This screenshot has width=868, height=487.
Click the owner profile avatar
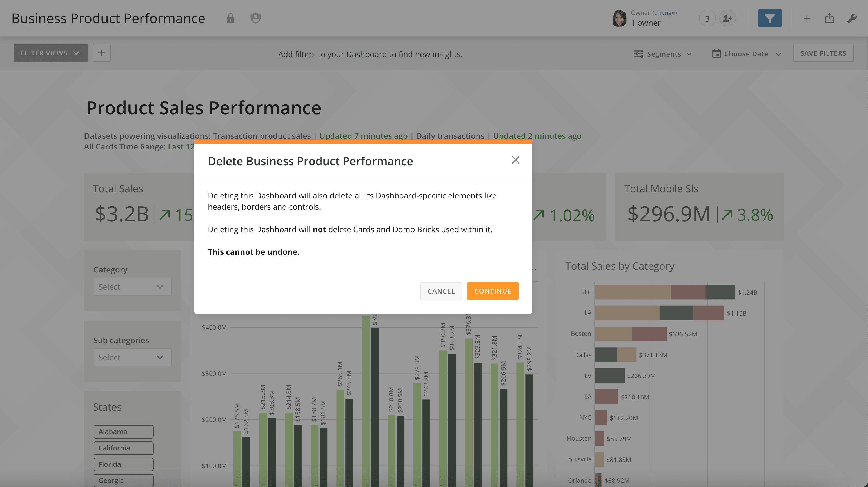[x=619, y=19]
